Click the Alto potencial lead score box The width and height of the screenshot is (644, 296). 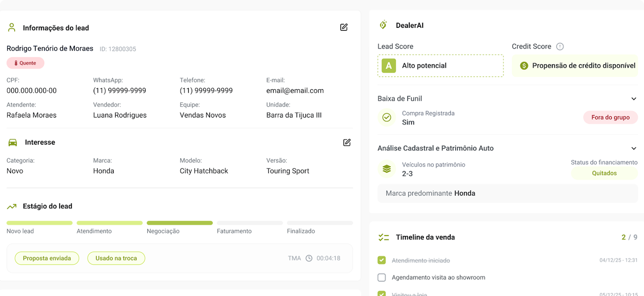pyautogui.click(x=441, y=66)
